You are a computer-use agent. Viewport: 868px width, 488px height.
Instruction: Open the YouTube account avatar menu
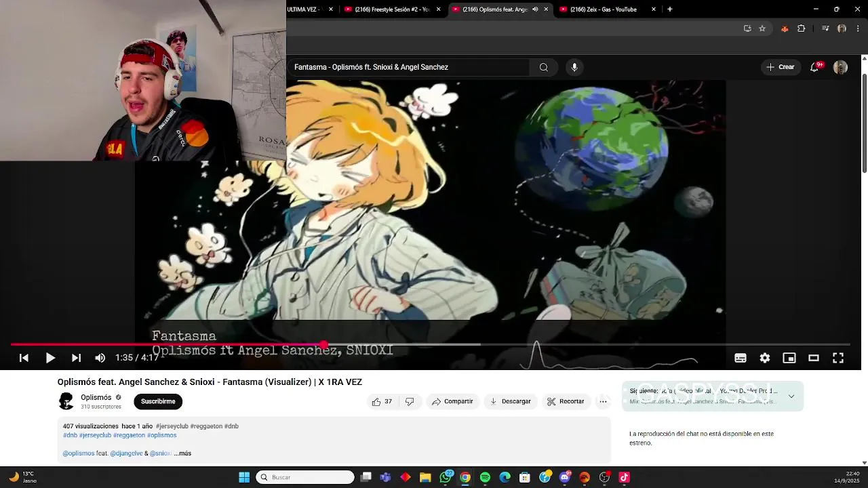tap(840, 67)
